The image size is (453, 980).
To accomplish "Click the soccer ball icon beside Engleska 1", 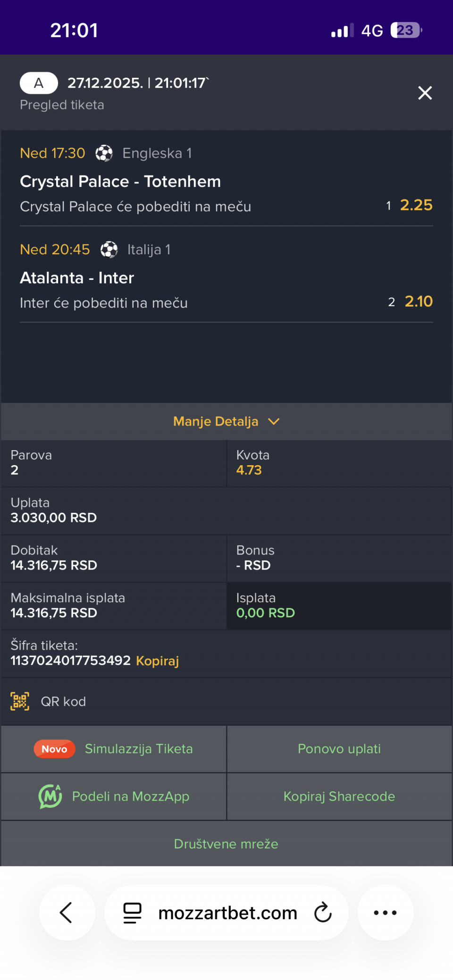I will 104,153.
